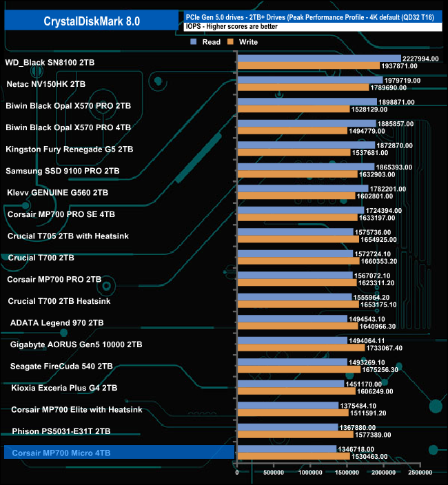Click the 1937871.00 write value
This screenshot has height=485, width=448.
pyautogui.click(x=399, y=66)
